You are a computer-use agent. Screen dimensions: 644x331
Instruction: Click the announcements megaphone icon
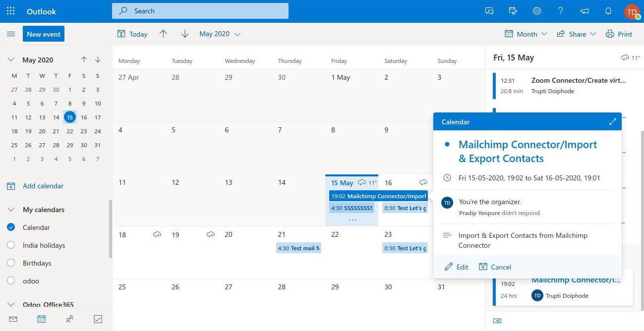click(585, 11)
